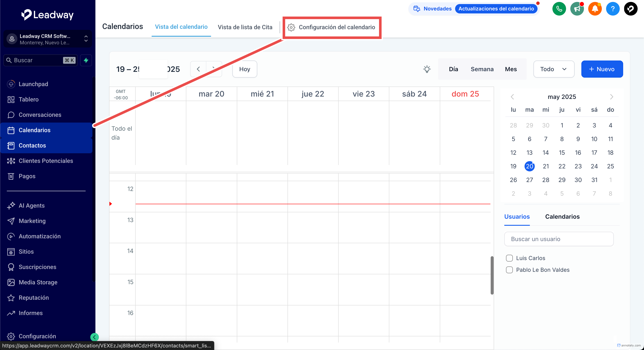Click the green phone dialer icon

click(x=559, y=9)
